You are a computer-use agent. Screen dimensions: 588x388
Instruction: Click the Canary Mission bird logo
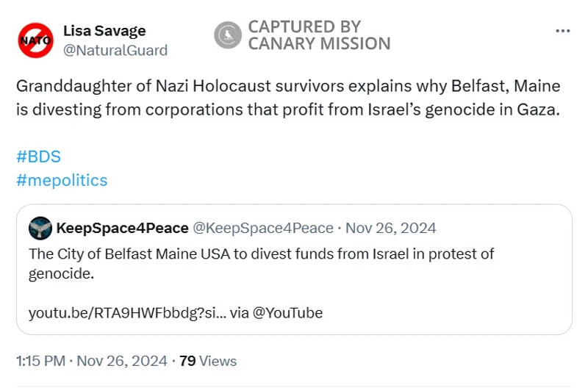coord(228,35)
